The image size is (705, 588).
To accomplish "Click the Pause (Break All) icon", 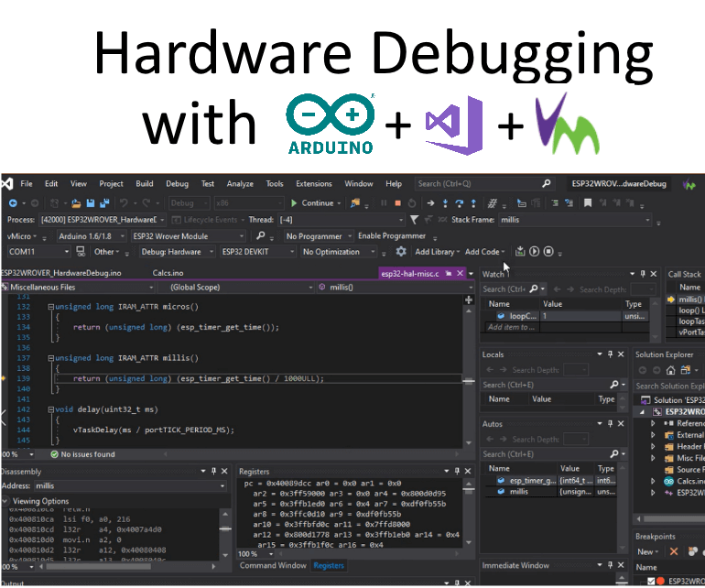I will click(x=384, y=203).
